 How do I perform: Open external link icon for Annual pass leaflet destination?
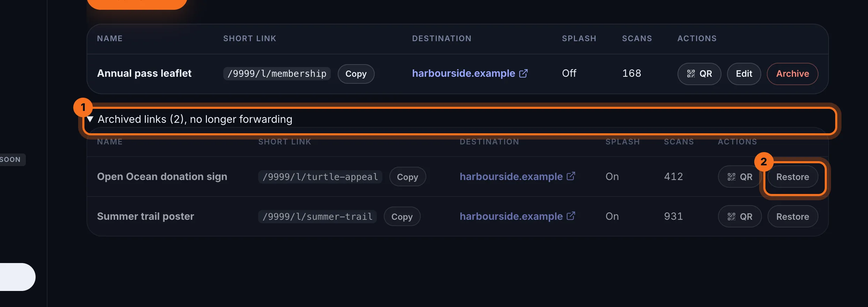[523, 73]
